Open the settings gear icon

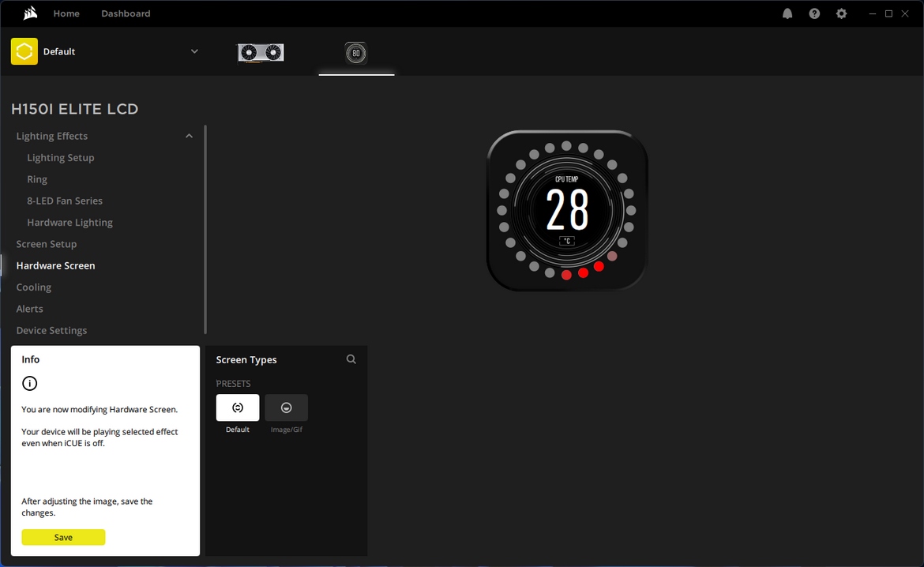pyautogui.click(x=842, y=13)
